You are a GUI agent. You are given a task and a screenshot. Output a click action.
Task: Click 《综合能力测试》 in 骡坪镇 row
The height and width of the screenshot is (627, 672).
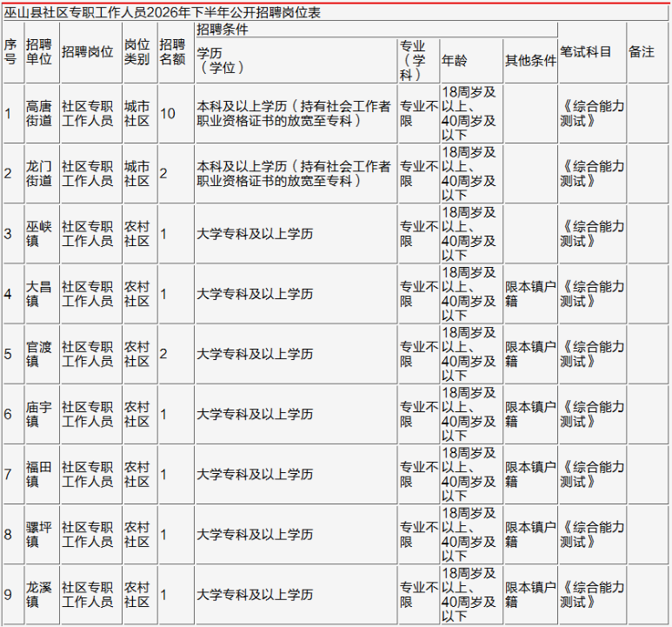coord(592,535)
